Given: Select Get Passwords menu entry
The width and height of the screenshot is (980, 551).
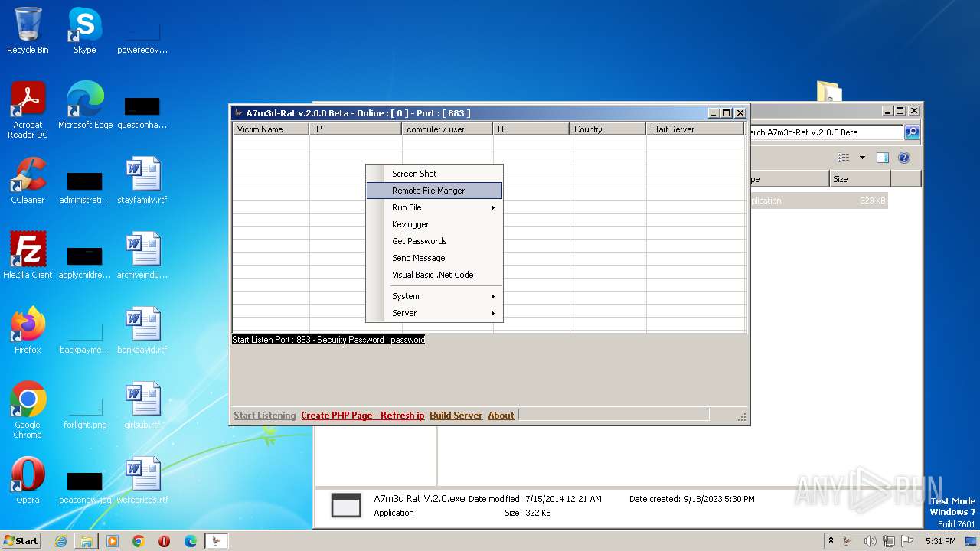Looking at the screenshot, I should [x=434, y=241].
